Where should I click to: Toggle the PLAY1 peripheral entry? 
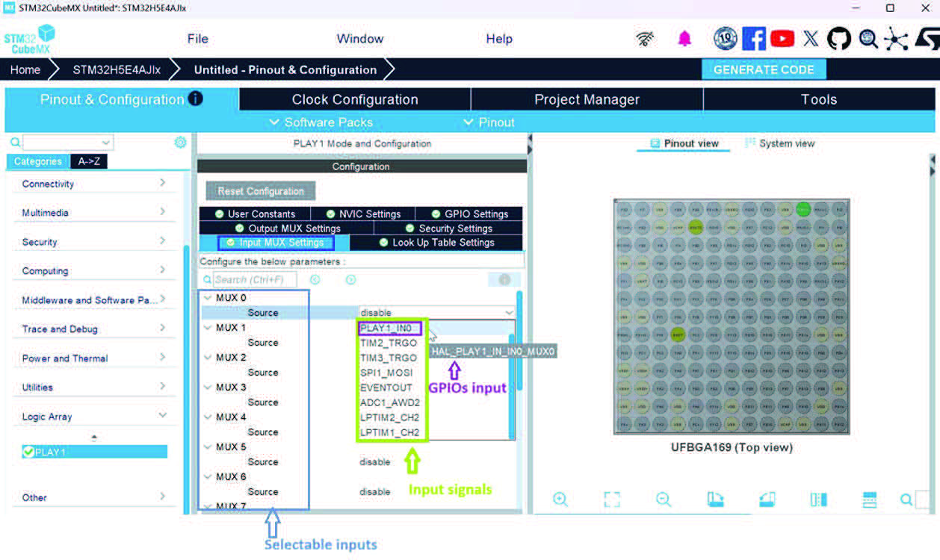click(x=95, y=452)
